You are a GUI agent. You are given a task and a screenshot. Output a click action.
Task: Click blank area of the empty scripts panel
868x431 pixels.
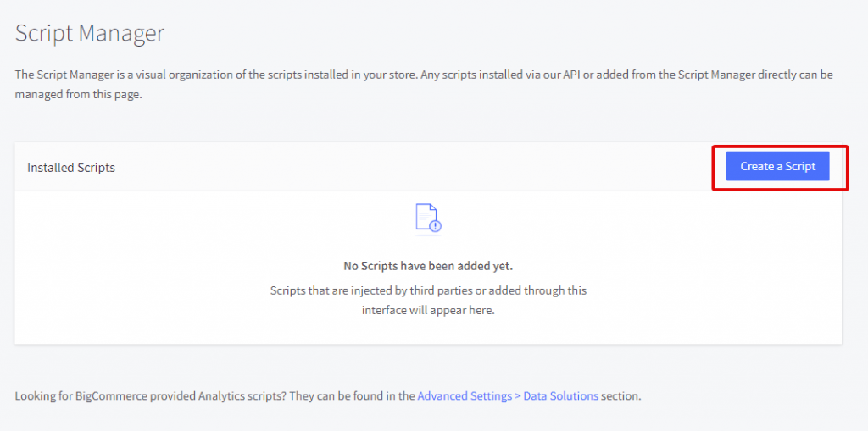(166, 266)
